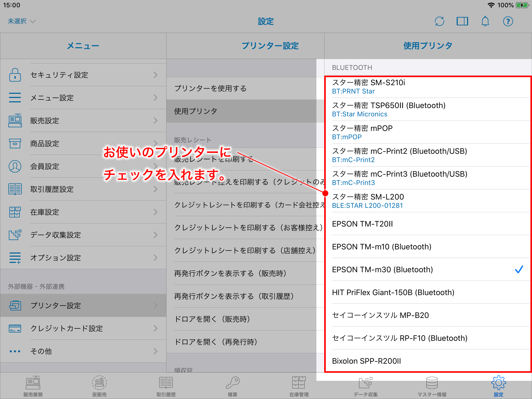Open クレジットレシートを印刷する（お客様控え） row
Viewport: 532px width, 399px height.
point(245,228)
